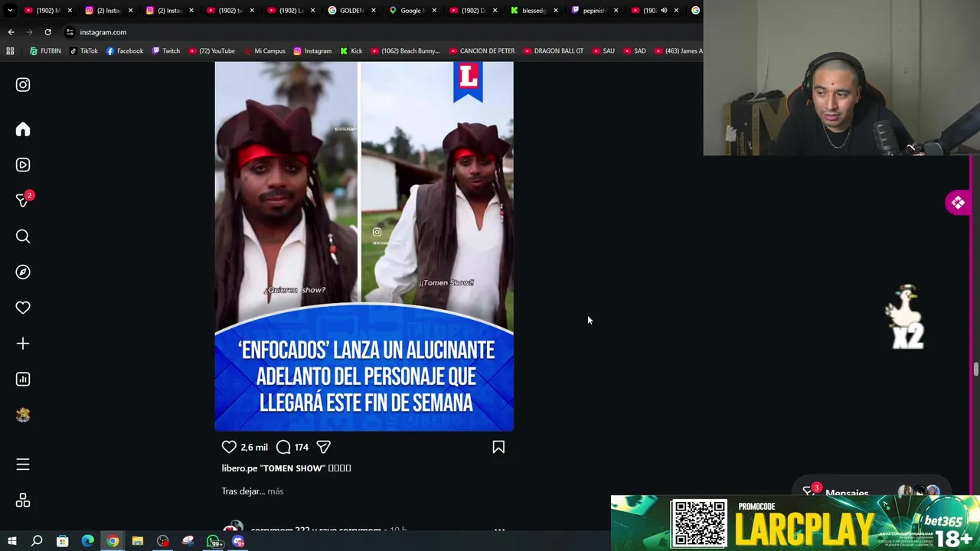Viewport: 980px width, 551px height.
Task: Open Kick bookmark
Action: pos(351,51)
